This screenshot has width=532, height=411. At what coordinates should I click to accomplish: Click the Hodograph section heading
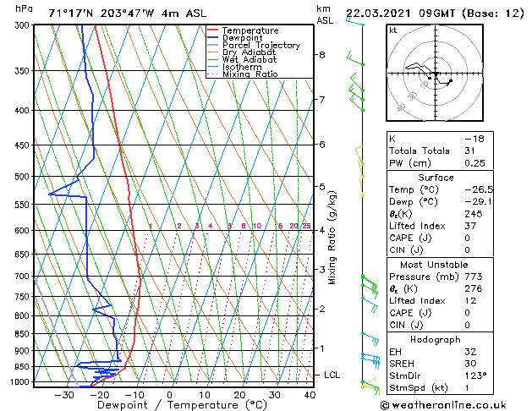(436, 340)
